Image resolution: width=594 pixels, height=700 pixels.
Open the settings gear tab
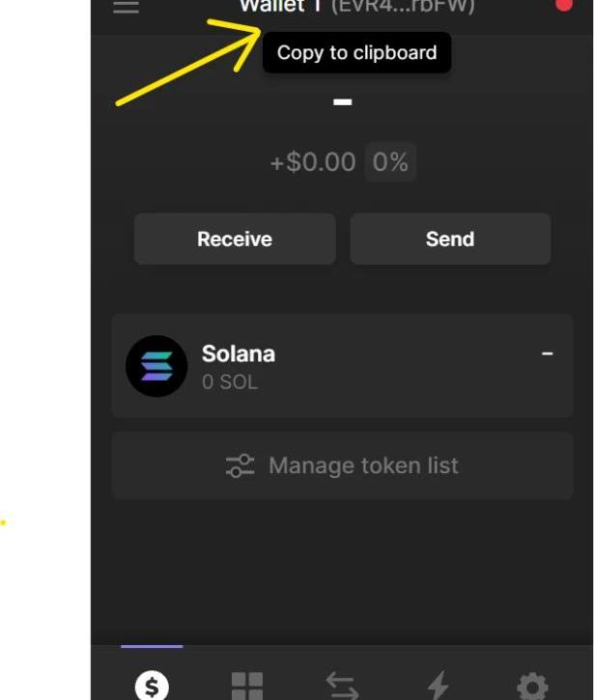(532, 685)
